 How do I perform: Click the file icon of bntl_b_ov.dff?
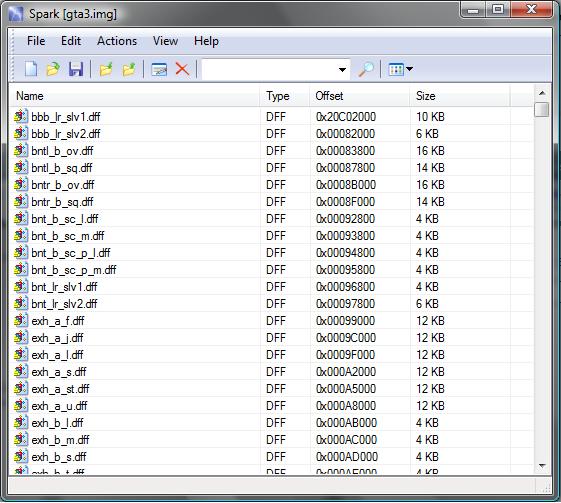pyautogui.click(x=21, y=150)
